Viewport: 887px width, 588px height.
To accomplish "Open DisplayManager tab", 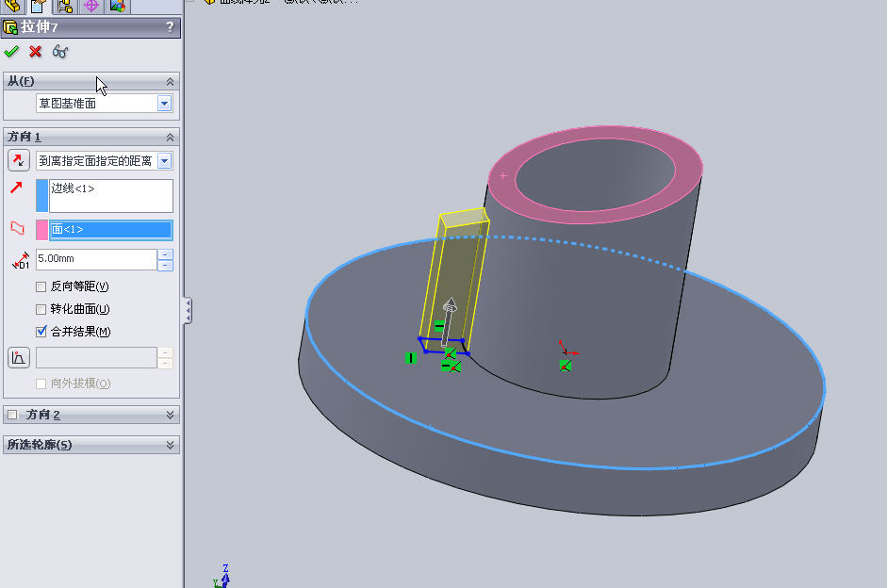I will click(118, 7).
